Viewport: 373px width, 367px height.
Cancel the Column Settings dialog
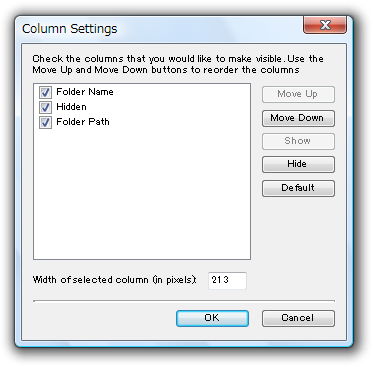(x=298, y=318)
